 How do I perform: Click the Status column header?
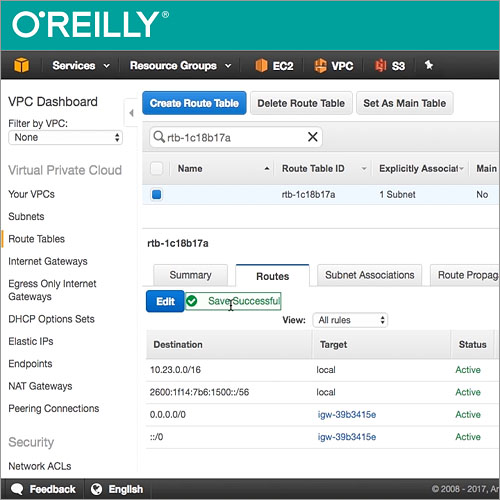(472, 344)
